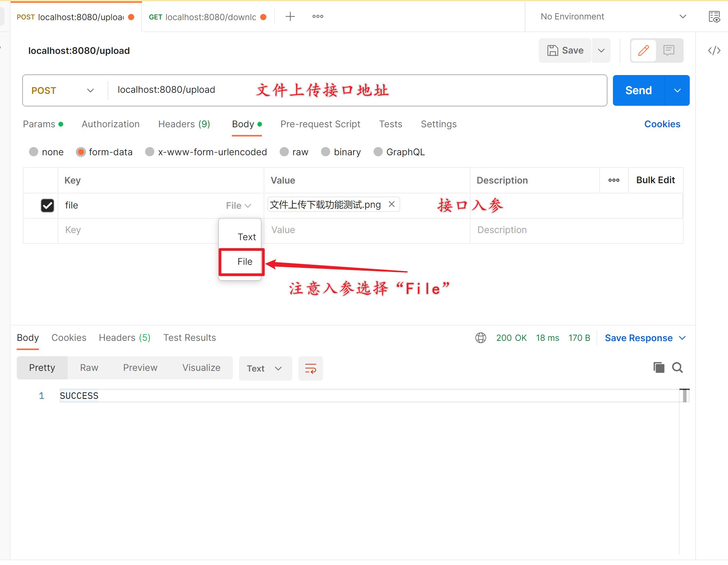Open tab options three-dot menu
This screenshot has height=565, width=728.
(318, 16)
